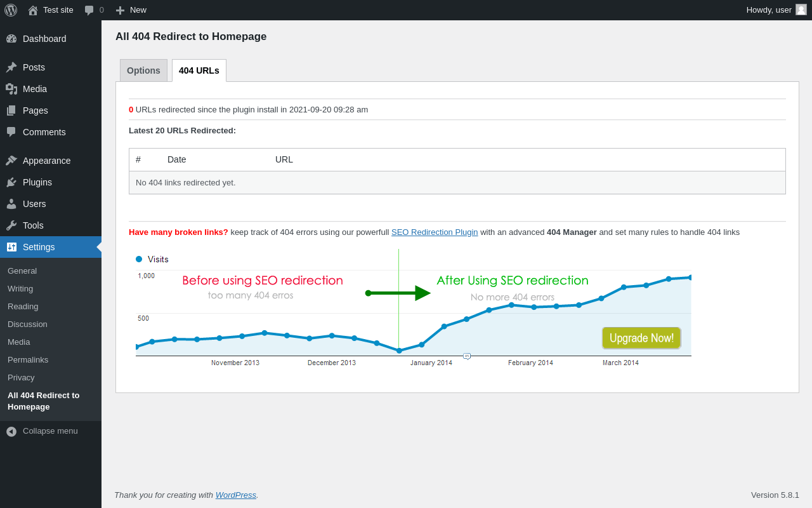The width and height of the screenshot is (812, 508).
Task: Click the Plugins plug icon
Action: 11,182
